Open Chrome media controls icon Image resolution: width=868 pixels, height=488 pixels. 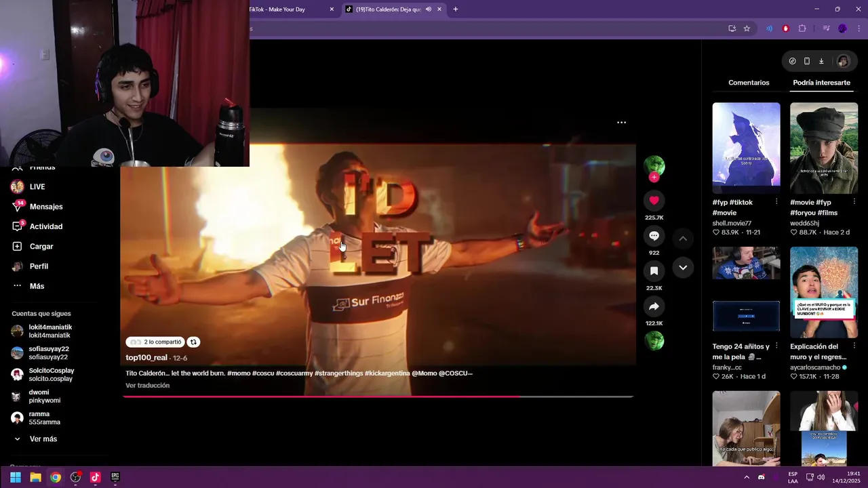click(826, 28)
